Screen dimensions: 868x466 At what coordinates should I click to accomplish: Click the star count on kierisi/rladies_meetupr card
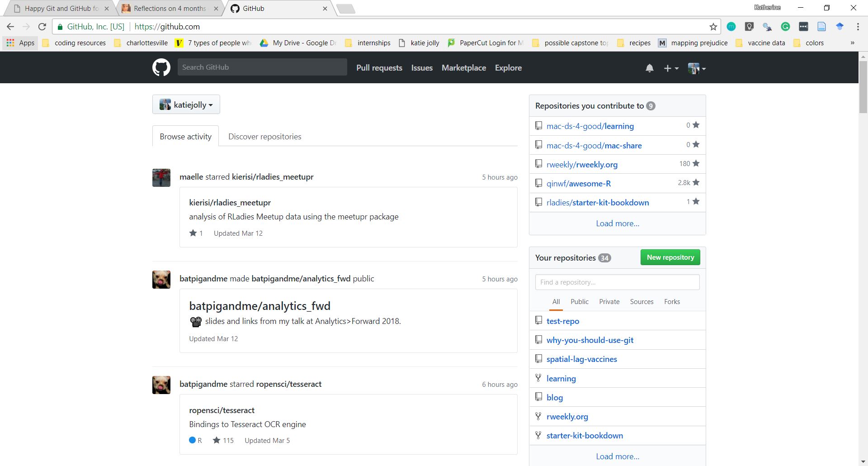196,233
